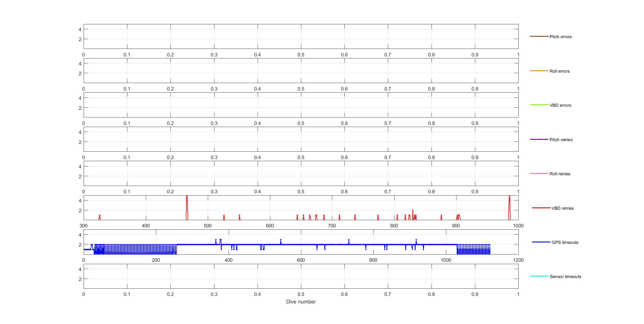Screen dimensions: 644x324
Task: Click the 'GPS timeouts' legend label
Action: click(x=565, y=242)
